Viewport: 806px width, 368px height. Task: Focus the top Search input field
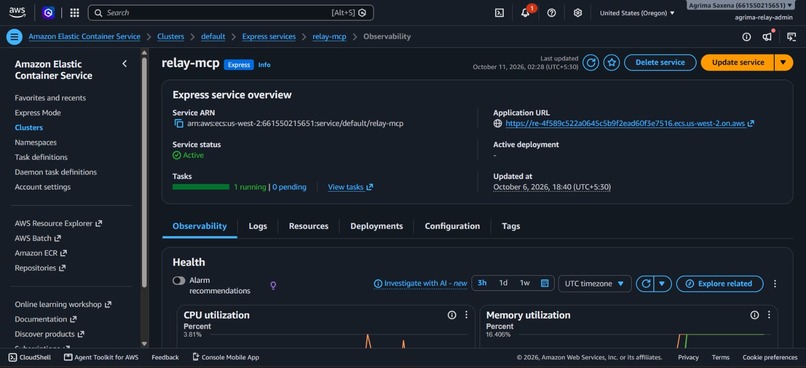[231, 13]
